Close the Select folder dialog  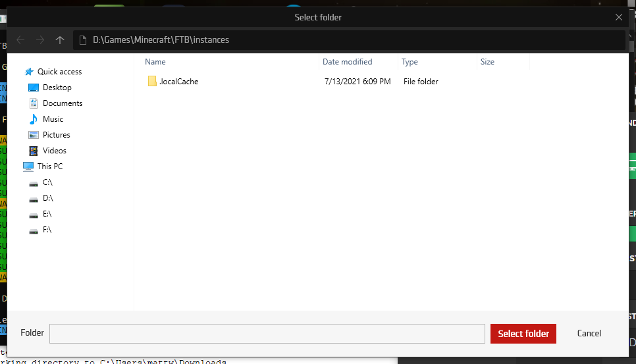point(619,17)
